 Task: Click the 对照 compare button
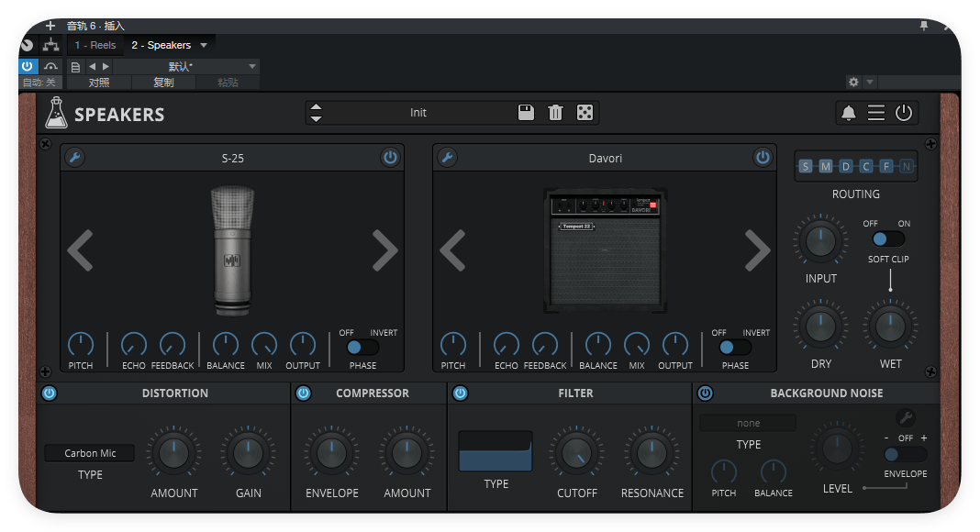99,83
